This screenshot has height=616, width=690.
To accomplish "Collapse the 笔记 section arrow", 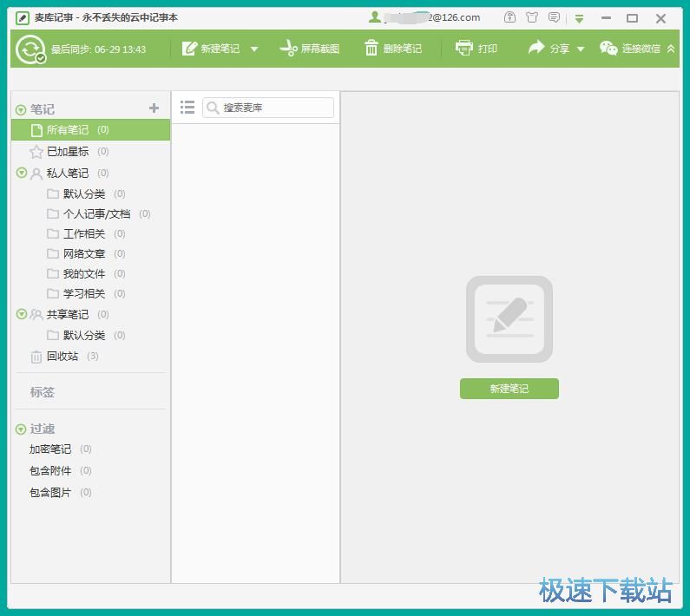I will click(x=21, y=109).
